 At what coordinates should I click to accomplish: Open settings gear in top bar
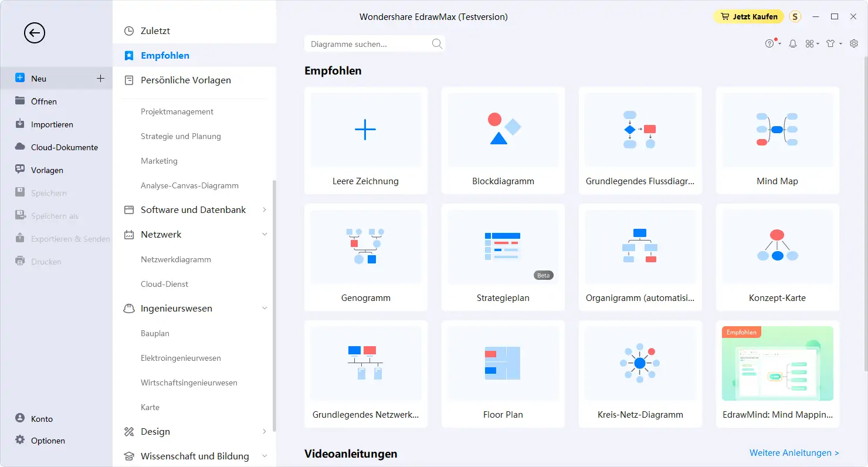(x=854, y=43)
